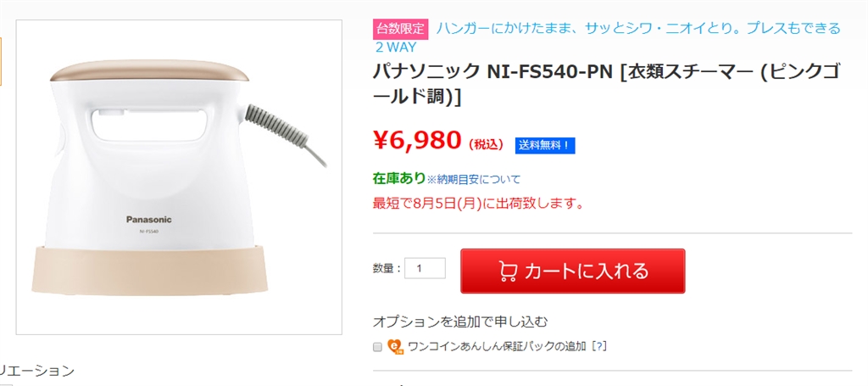Click the オプションを追加で申し込む heading
868x386 pixels.
click(x=460, y=322)
